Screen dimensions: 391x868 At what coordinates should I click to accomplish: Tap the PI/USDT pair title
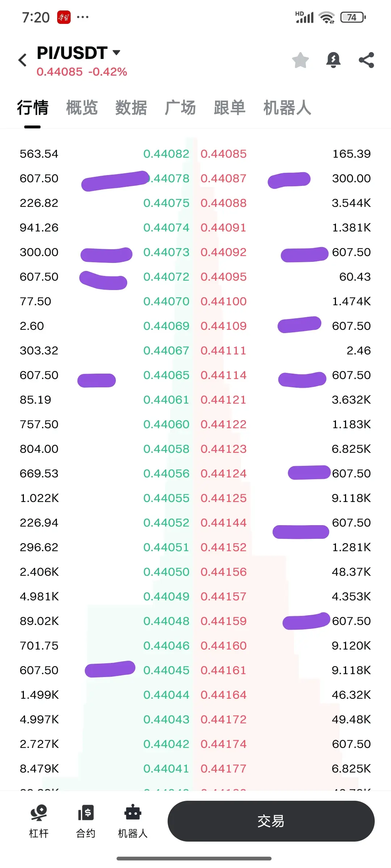click(x=72, y=53)
